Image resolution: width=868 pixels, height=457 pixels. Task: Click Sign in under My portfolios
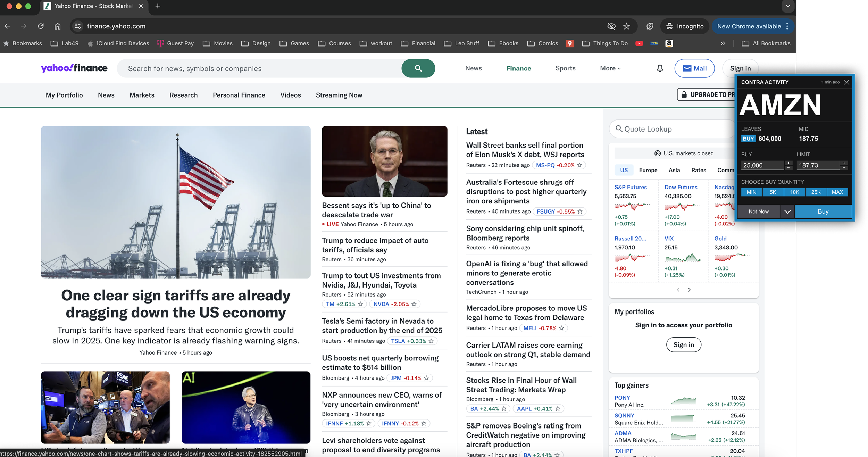683,345
